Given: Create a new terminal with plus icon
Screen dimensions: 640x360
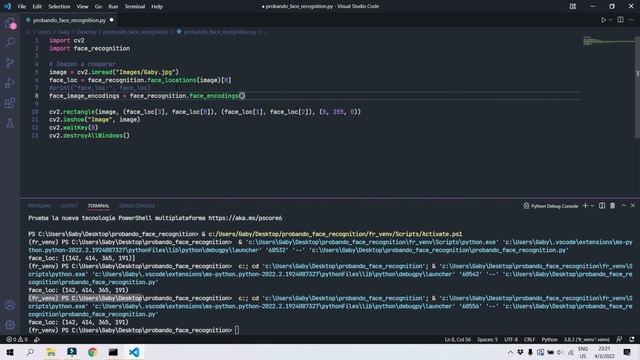Looking at the screenshot, I should point(585,206).
